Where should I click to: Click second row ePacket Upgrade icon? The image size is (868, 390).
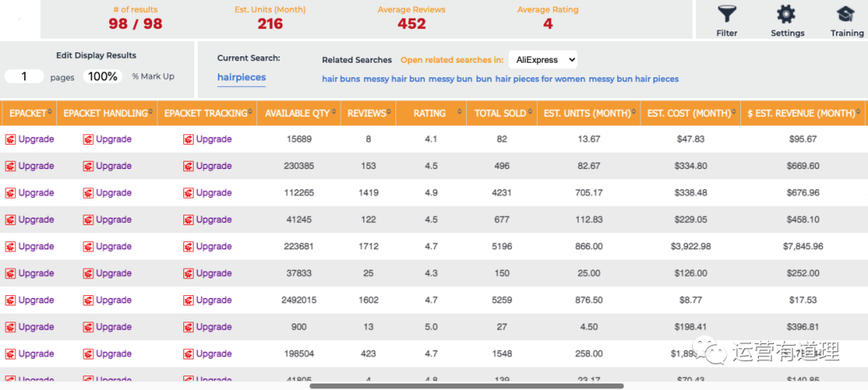coord(10,166)
